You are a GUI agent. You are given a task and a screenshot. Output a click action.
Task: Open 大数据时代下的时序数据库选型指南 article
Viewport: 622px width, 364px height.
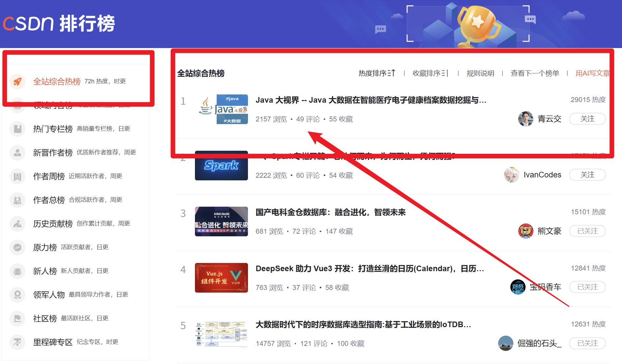[x=363, y=325]
